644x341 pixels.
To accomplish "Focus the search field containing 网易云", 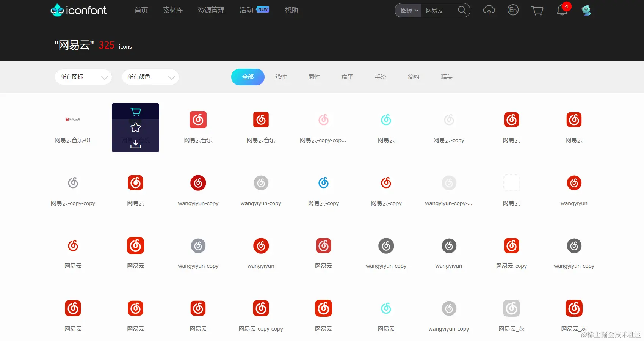I will [x=439, y=10].
